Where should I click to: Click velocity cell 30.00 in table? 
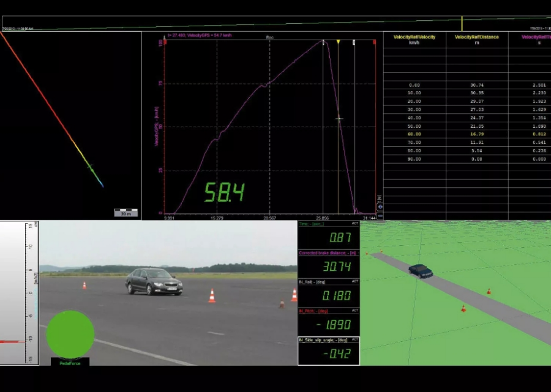[414, 109]
